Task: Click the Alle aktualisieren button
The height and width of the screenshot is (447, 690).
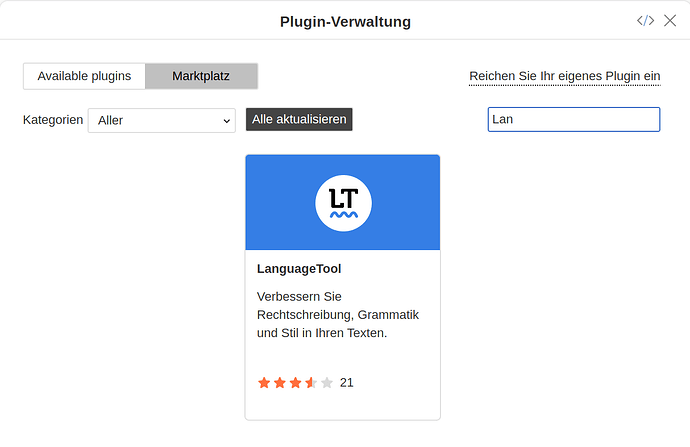Action: click(x=299, y=119)
